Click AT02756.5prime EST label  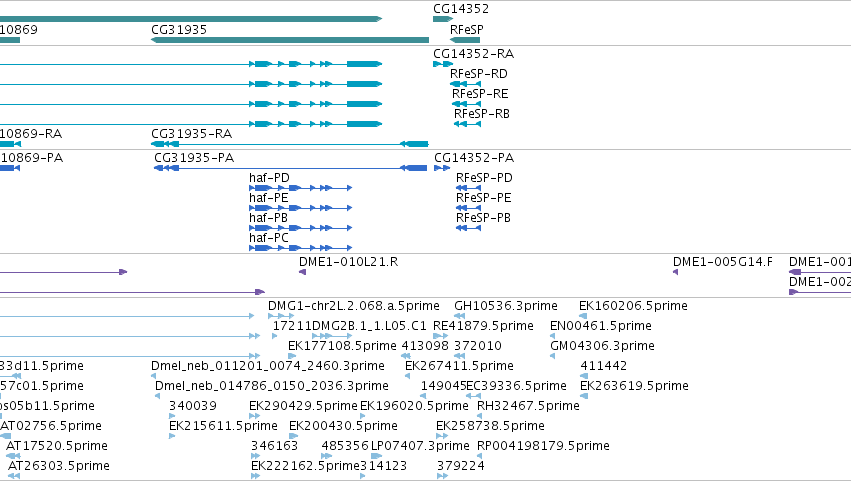pos(50,427)
